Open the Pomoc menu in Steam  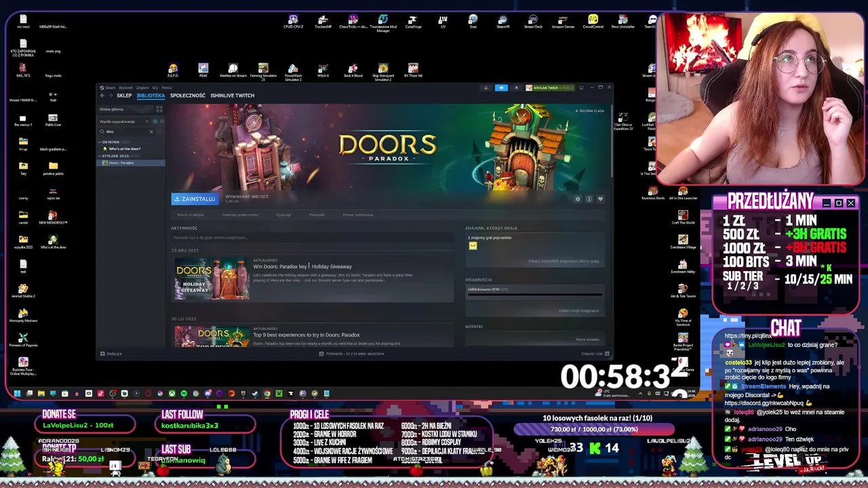[167, 87]
